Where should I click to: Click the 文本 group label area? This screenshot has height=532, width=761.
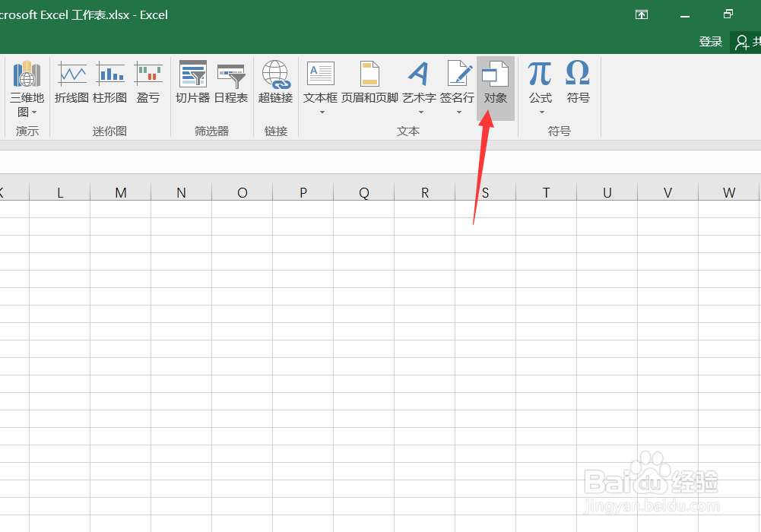click(408, 131)
